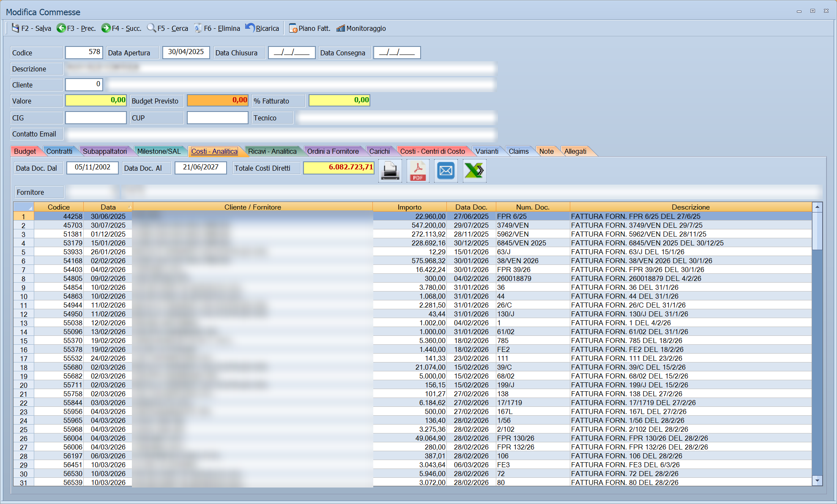This screenshot has width=837, height=504.
Task: Open the Carichi tab
Action: coord(380,151)
